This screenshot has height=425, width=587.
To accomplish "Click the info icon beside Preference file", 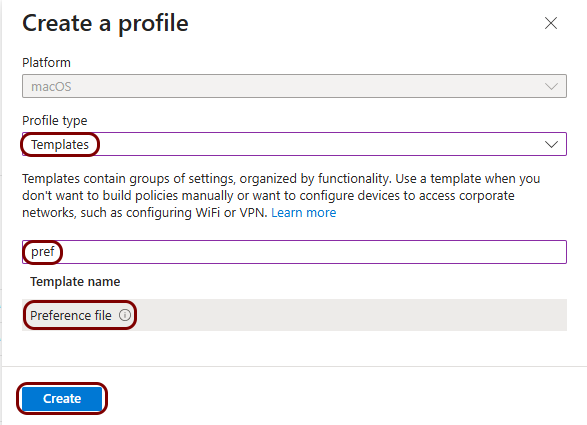I will point(125,315).
